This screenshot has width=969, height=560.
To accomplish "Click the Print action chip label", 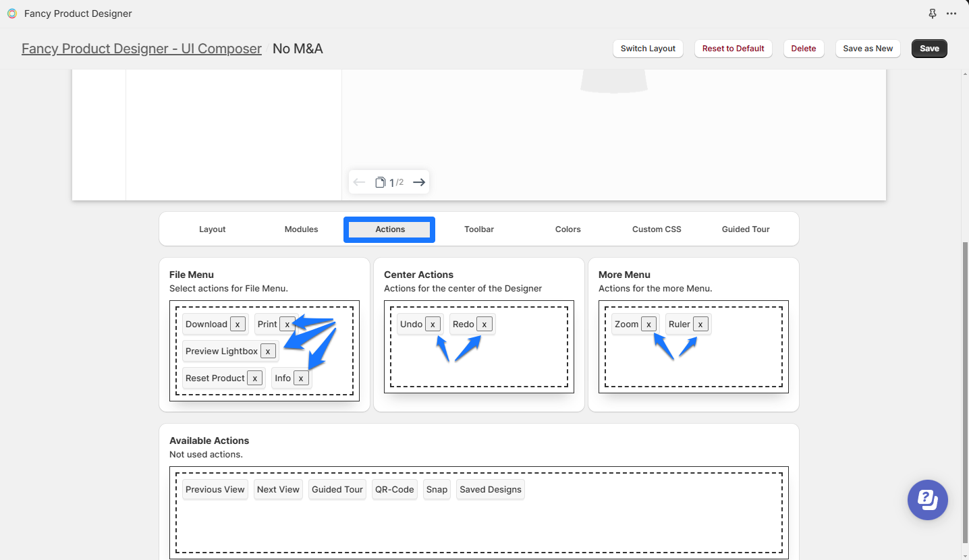I will click(267, 325).
